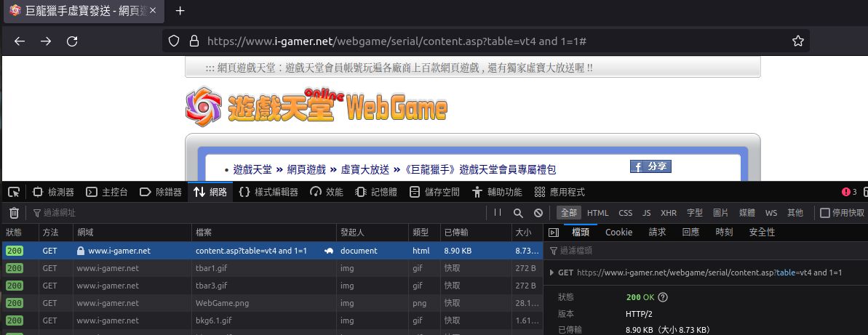868x335 pixels.
Task: Filter requests by 字型 fonts
Action: pos(695,213)
